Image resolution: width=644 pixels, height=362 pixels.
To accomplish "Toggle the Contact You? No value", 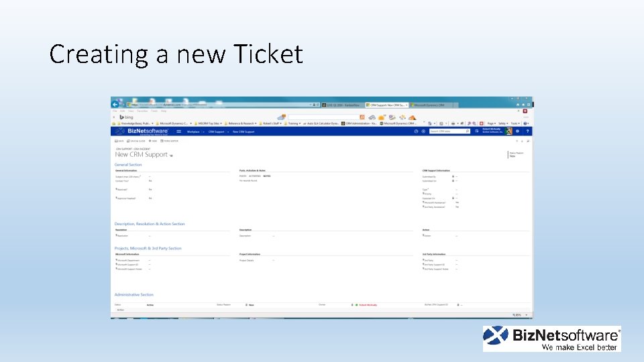I will tap(150, 180).
